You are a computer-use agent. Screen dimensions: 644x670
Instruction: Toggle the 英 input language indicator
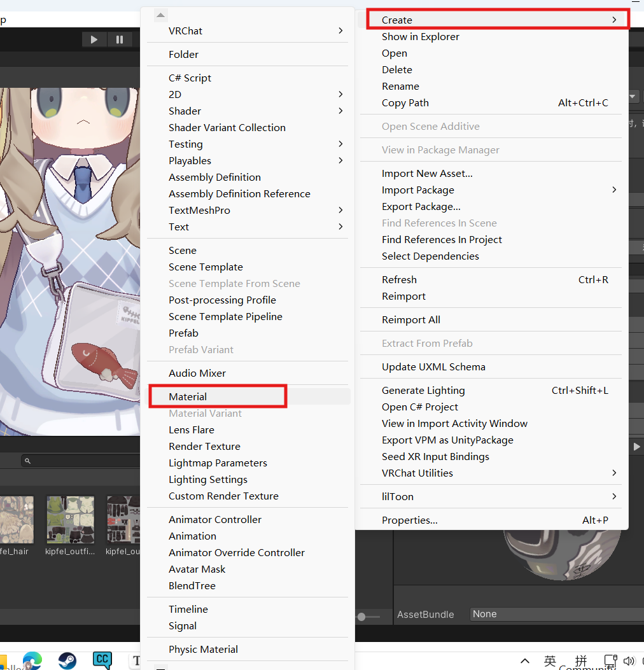pos(550,660)
